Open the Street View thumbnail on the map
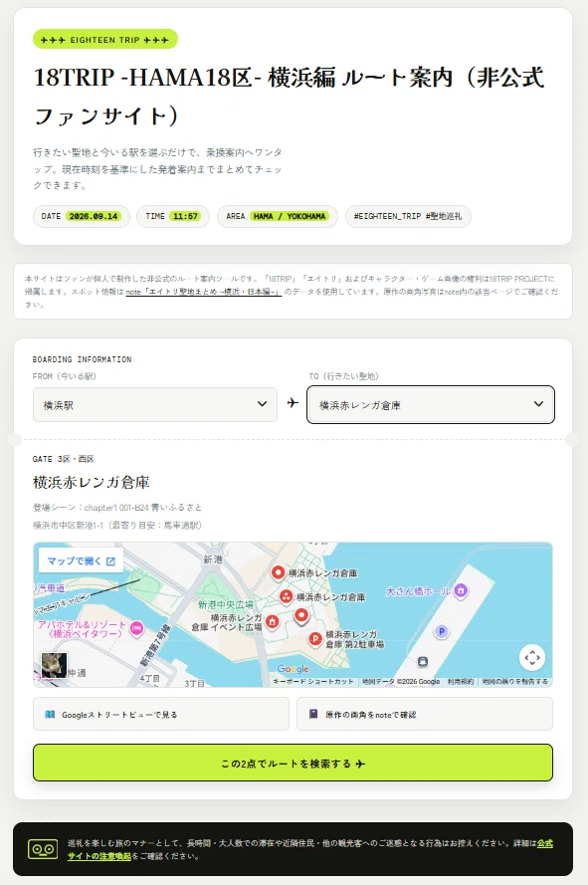The height and width of the screenshot is (885, 588). (54, 665)
